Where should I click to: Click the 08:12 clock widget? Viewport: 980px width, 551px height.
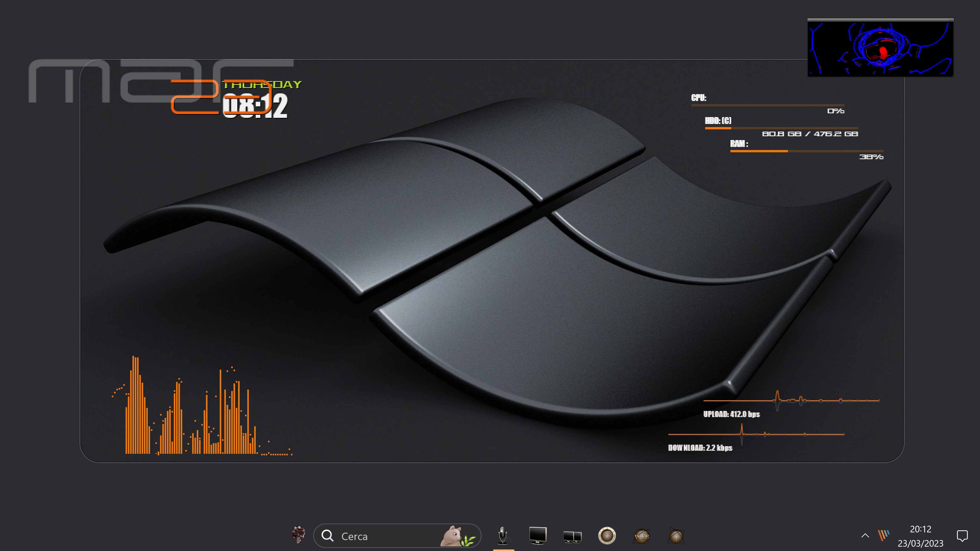[x=255, y=106]
